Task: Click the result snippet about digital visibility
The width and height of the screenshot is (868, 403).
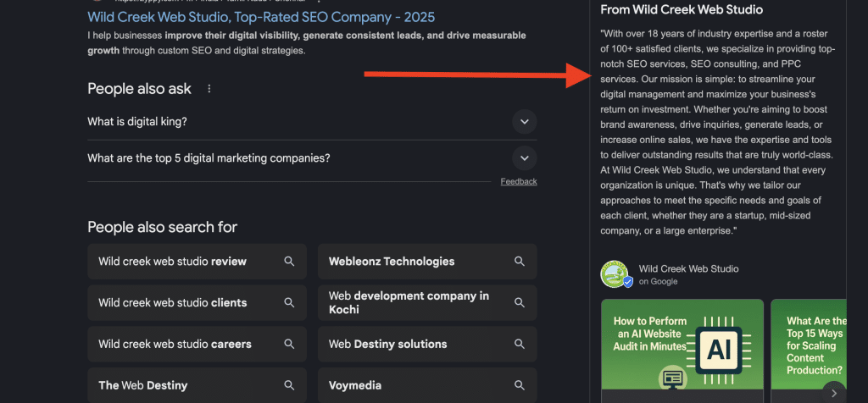Action: tap(307, 43)
